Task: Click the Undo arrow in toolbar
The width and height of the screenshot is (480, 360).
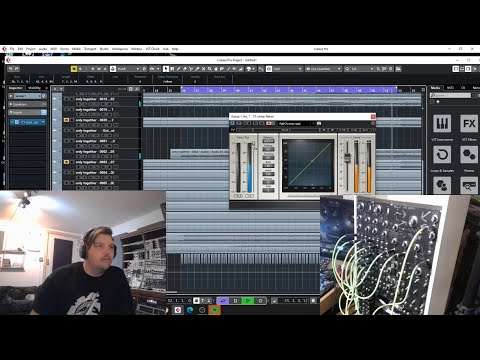Action: pos(11,69)
